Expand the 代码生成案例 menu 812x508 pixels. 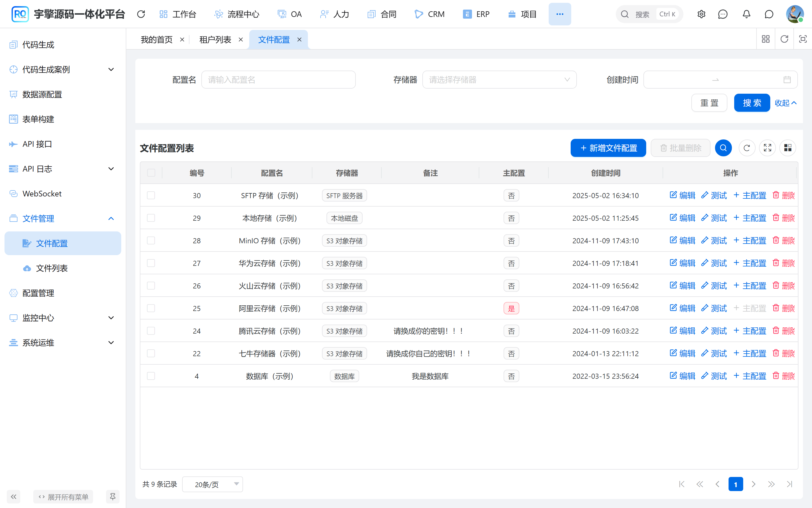pyautogui.click(x=63, y=69)
